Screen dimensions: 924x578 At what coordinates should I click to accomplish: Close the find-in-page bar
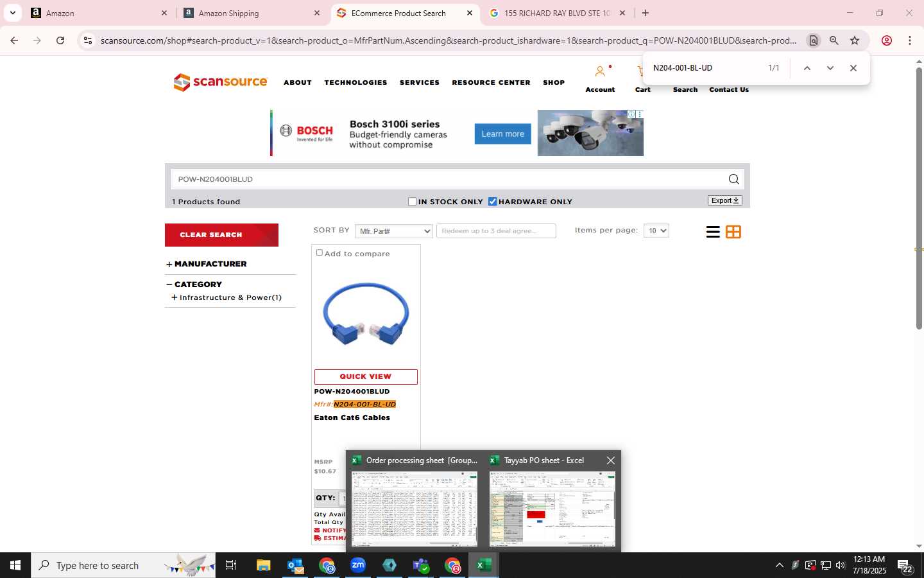pos(853,68)
